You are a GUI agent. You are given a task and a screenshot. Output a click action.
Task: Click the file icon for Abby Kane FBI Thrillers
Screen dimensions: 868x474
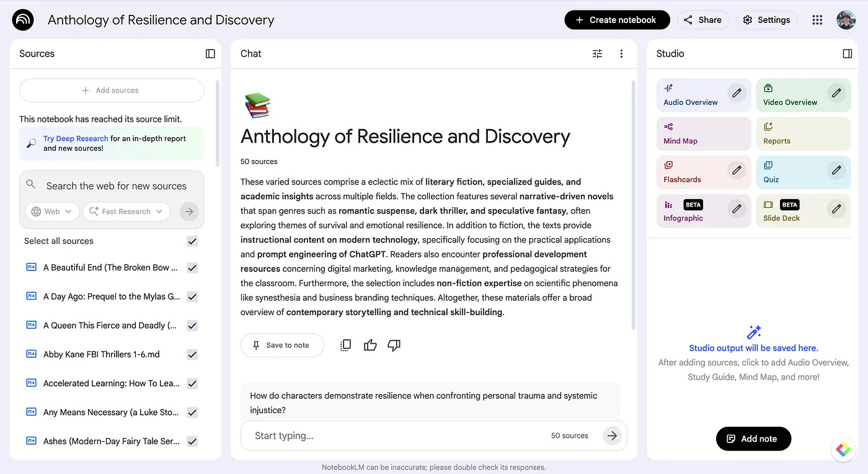31,354
